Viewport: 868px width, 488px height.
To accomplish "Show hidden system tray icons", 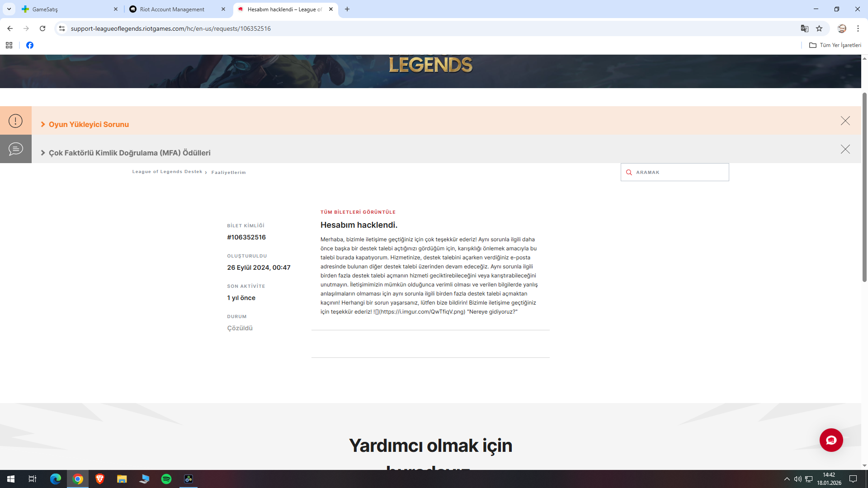I will (787, 479).
